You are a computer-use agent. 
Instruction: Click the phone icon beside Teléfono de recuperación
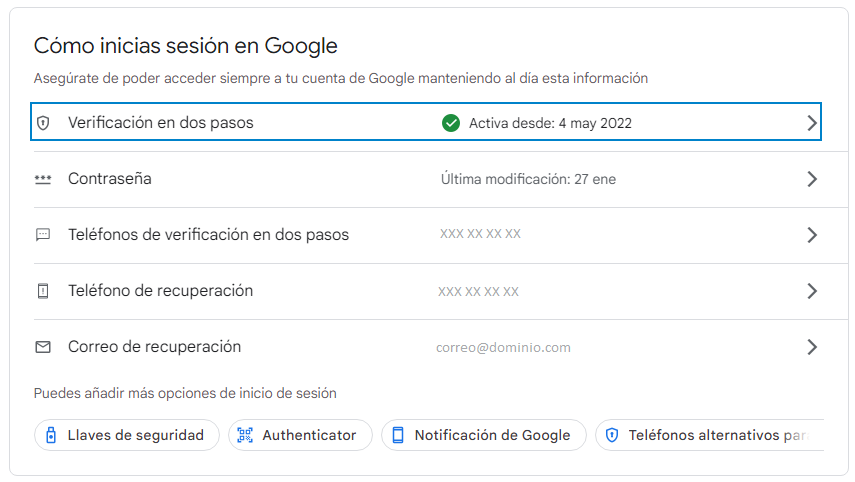coord(43,291)
